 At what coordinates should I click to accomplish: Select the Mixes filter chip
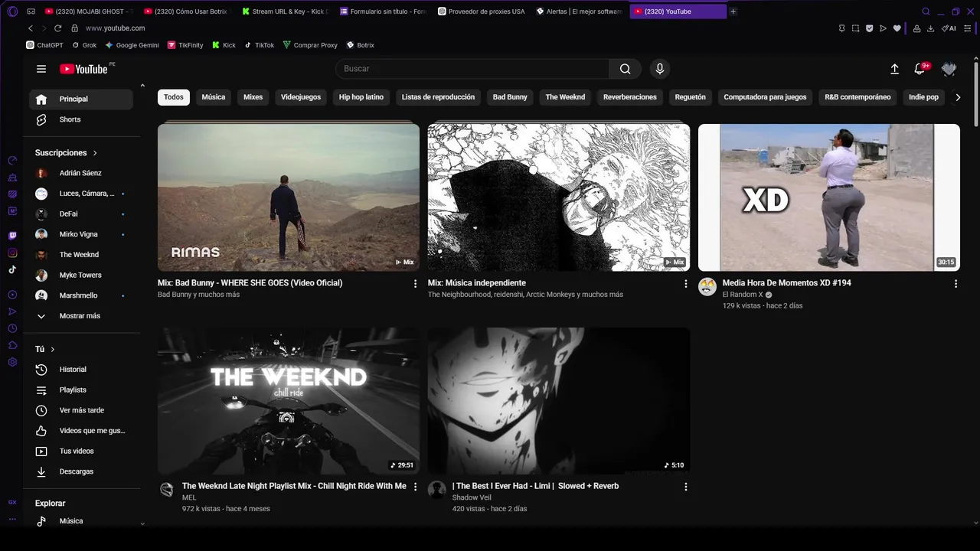click(253, 97)
